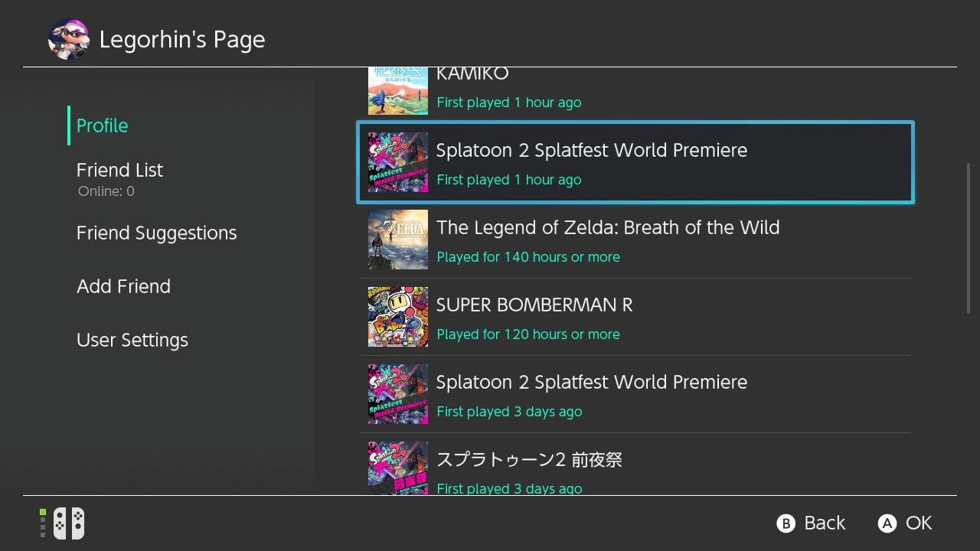Select the Splatfest thumbnail first played 1 hour ago
The image size is (980, 551).
(x=398, y=162)
